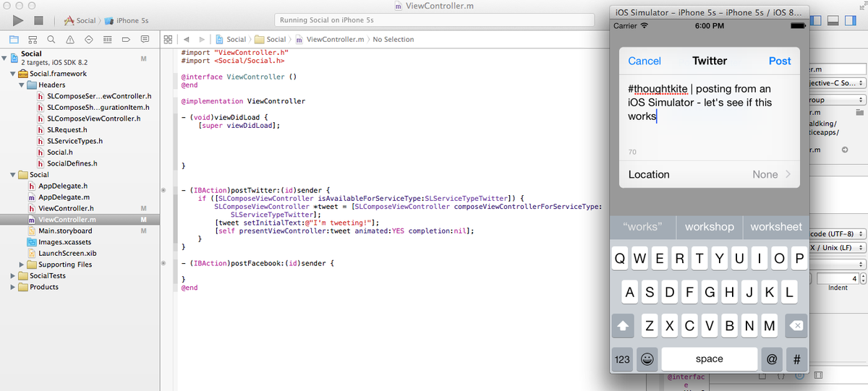868x391 pixels.
Task: Toggle the Shift key on simulator keyboard
Action: pos(623,326)
